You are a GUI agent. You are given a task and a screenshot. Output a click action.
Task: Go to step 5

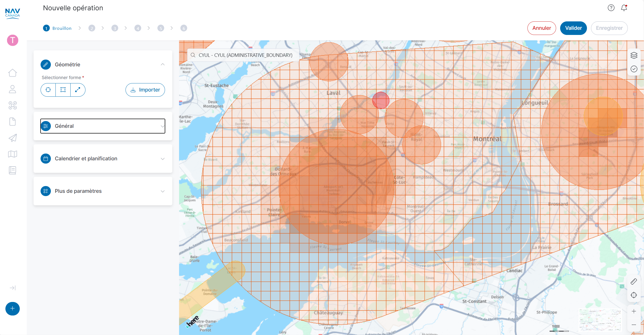point(161,28)
